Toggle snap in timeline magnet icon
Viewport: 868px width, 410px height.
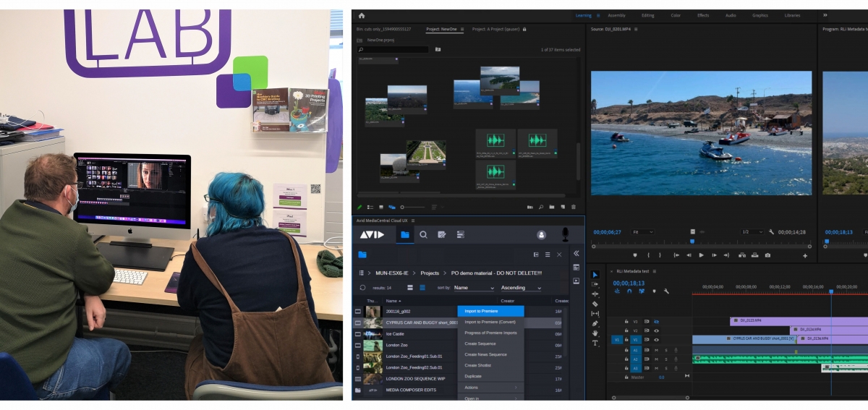tap(629, 291)
